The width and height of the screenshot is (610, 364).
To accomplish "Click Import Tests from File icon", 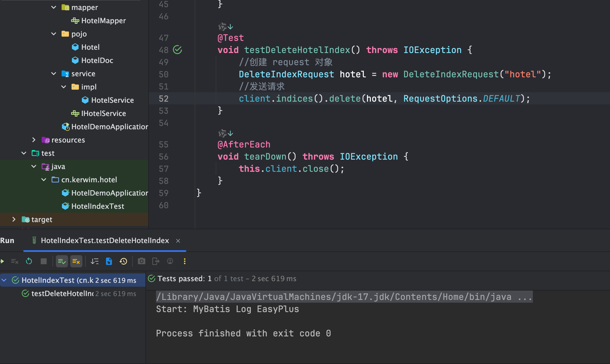I will tap(109, 261).
